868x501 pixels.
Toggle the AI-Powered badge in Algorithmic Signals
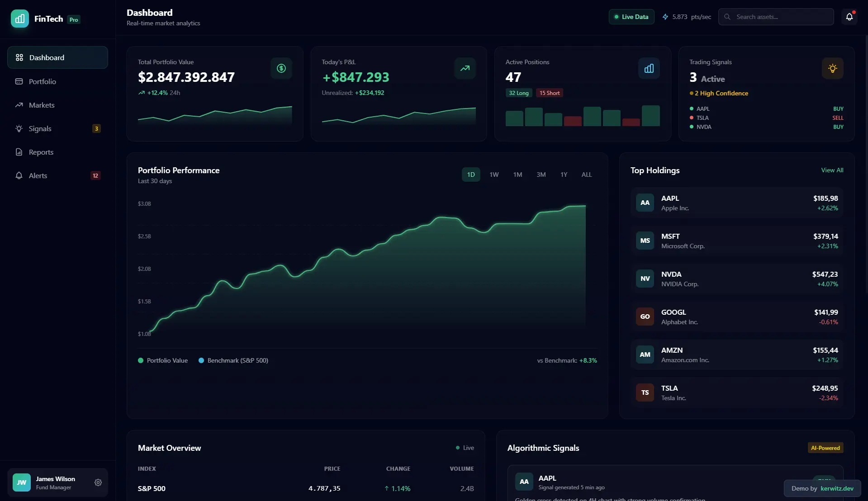825,448
